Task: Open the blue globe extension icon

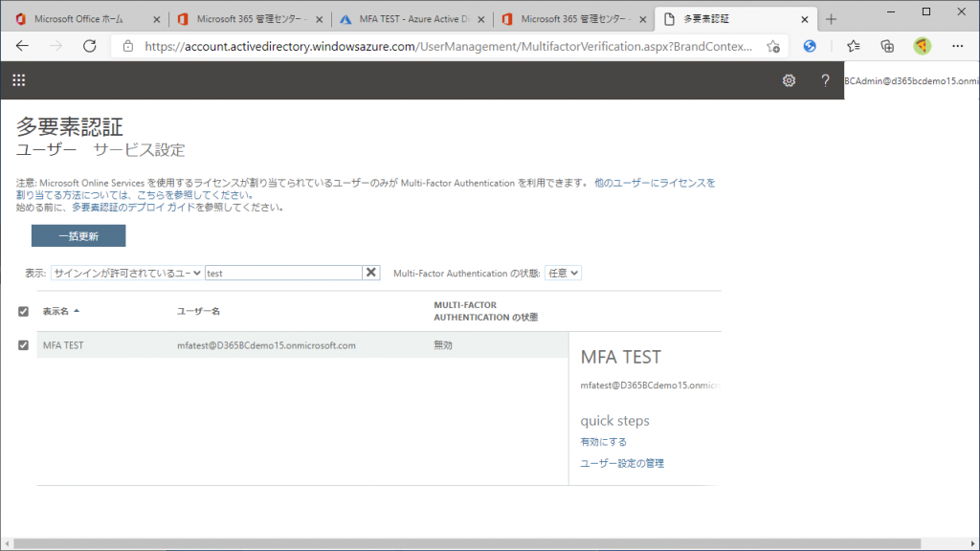Action: (810, 46)
